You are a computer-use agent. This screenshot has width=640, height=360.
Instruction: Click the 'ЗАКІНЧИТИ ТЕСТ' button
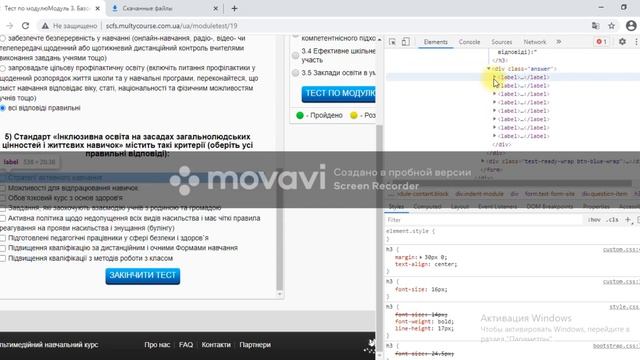point(142,276)
